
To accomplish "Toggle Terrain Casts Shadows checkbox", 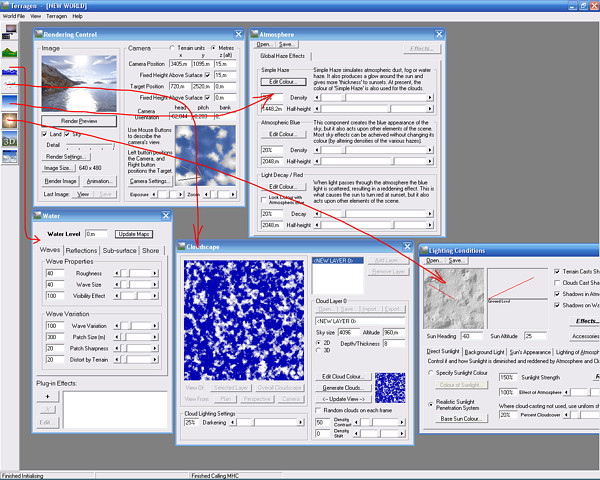I will tap(557, 271).
